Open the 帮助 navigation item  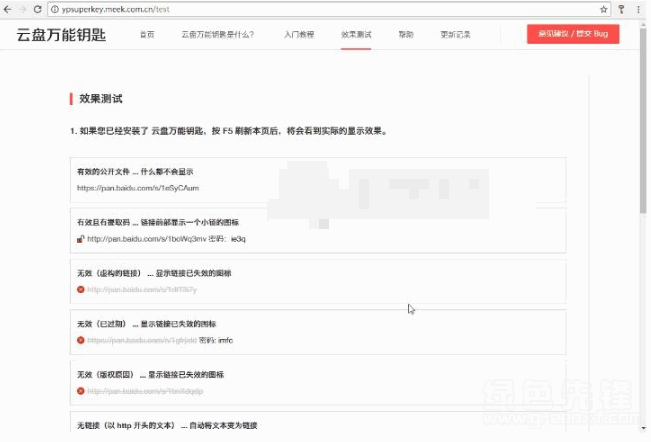tap(406, 34)
